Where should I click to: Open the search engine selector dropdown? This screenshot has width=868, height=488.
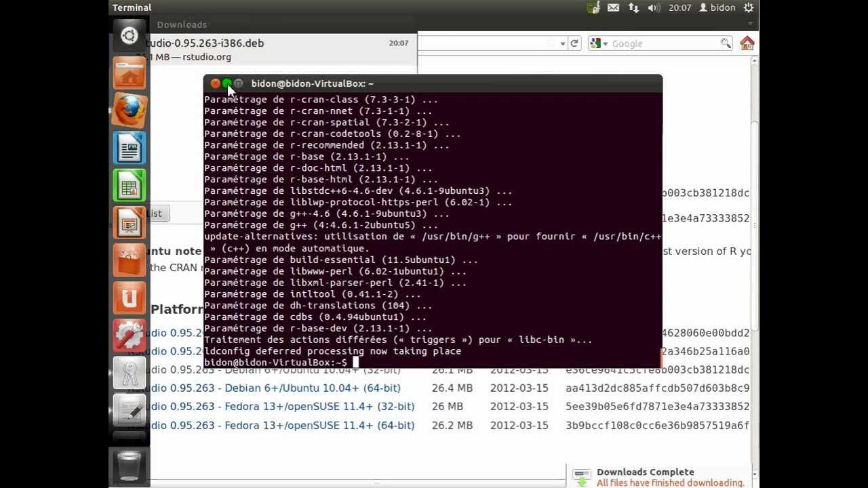pyautogui.click(x=597, y=43)
